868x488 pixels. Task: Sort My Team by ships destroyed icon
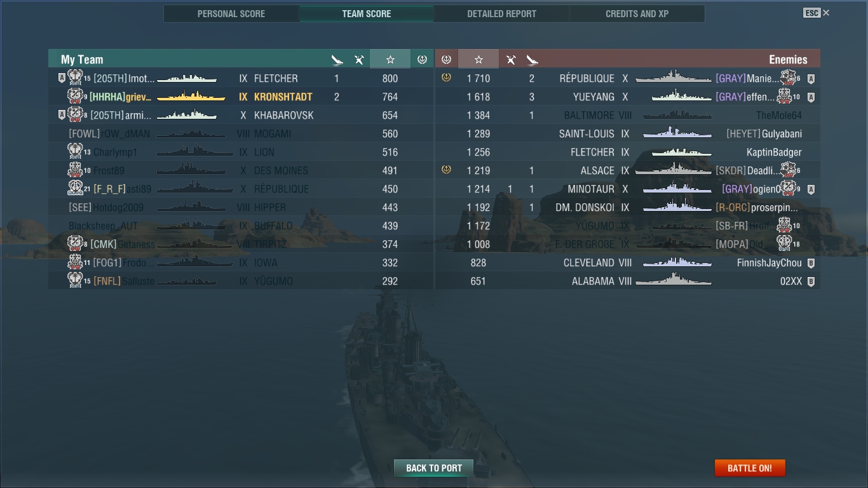pyautogui.click(x=337, y=60)
